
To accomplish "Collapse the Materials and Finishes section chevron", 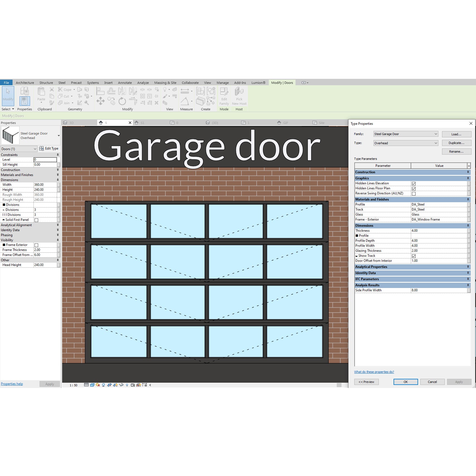I will coord(468,199).
